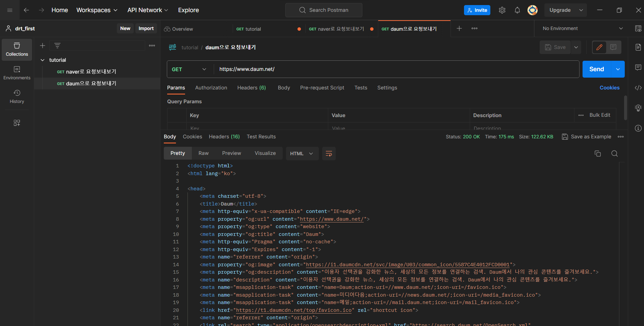This screenshot has width=644, height=326.
Task: Switch to Pre-request Script tab
Action: point(322,88)
